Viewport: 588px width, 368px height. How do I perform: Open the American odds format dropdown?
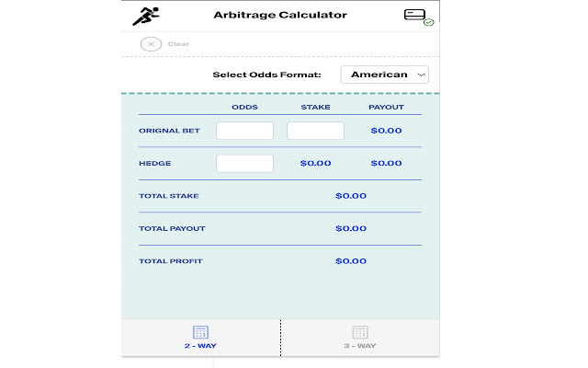[x=384, y=75]
